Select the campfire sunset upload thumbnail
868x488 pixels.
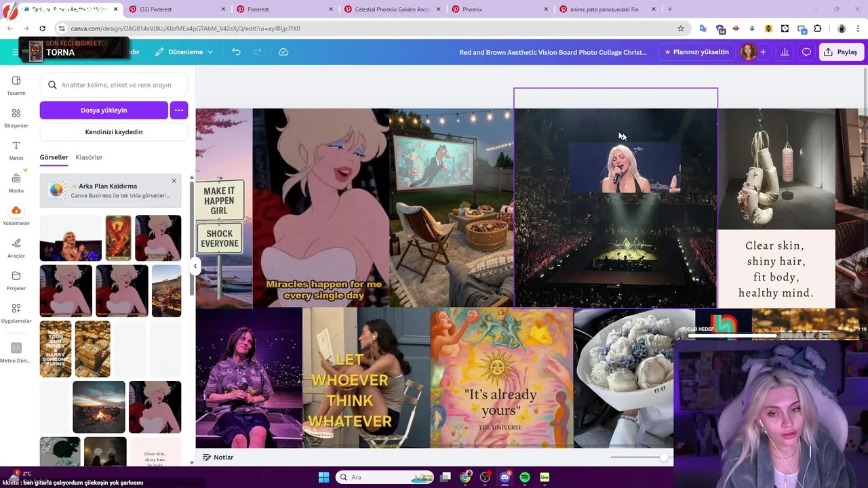click(x=99, y=407)
